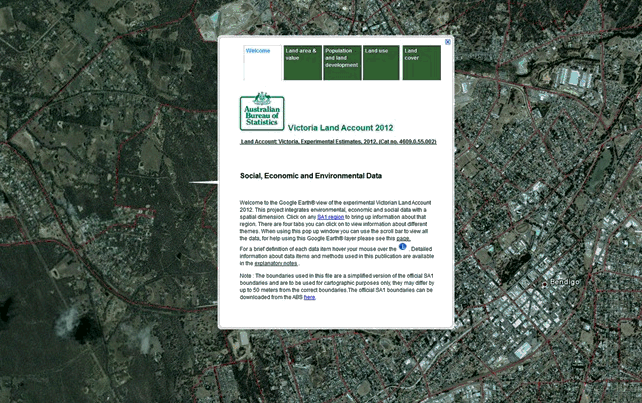Click the balloon pointer tail on the map
Viewport: 642px width, 403px height.
point(205,182)
